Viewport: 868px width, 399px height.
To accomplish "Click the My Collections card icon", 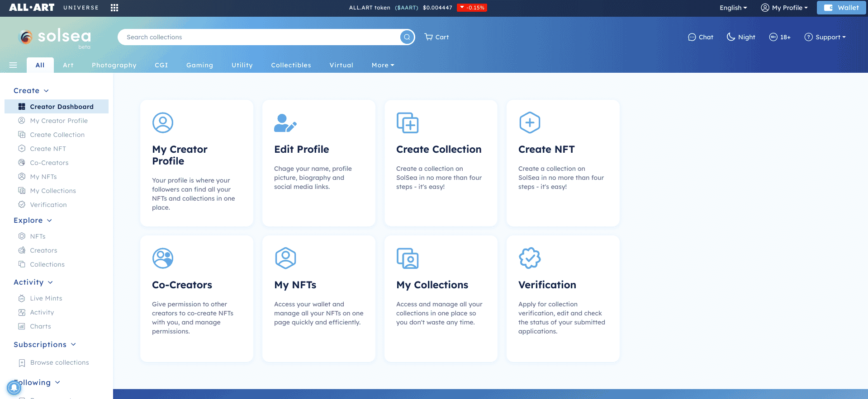I will (x=408, y=258).
